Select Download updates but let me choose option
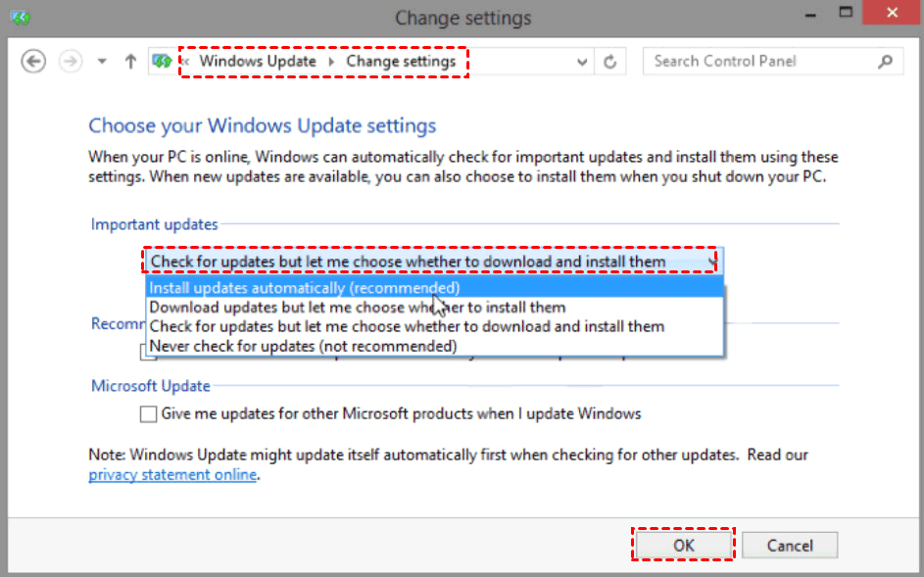 434,307
